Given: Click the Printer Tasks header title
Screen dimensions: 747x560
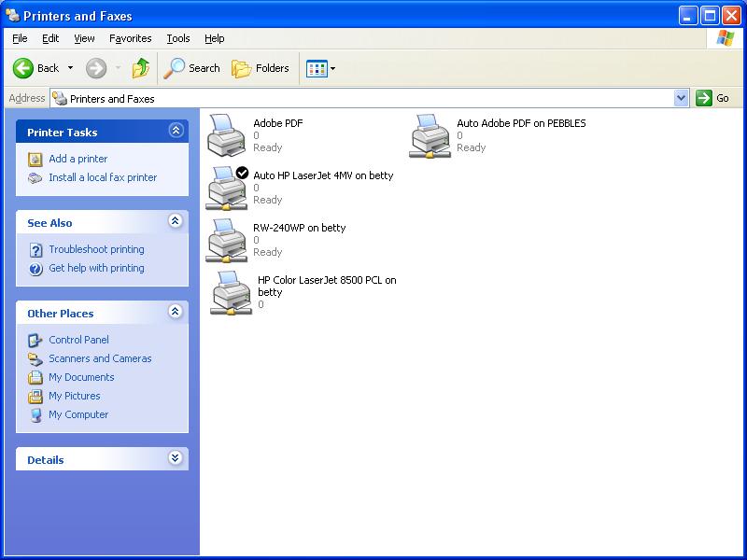Looking at the screenshot, I should click(63, 133).
